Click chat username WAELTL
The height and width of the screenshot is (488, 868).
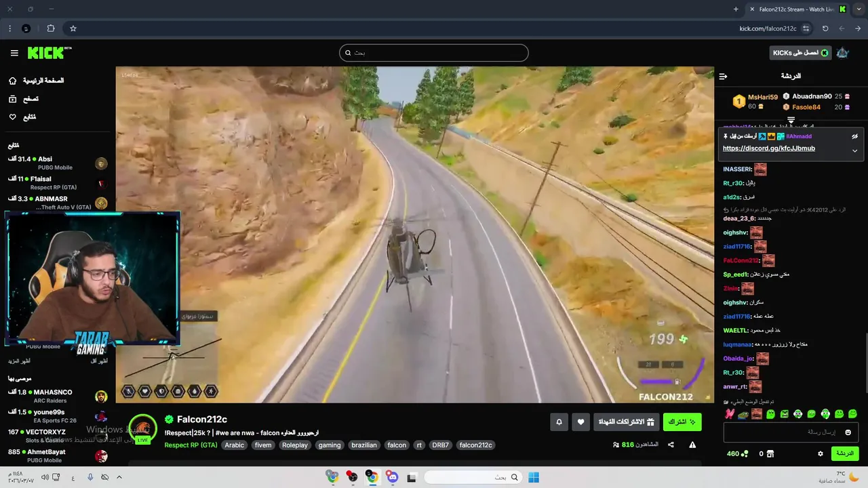click(x=735, y=331)
